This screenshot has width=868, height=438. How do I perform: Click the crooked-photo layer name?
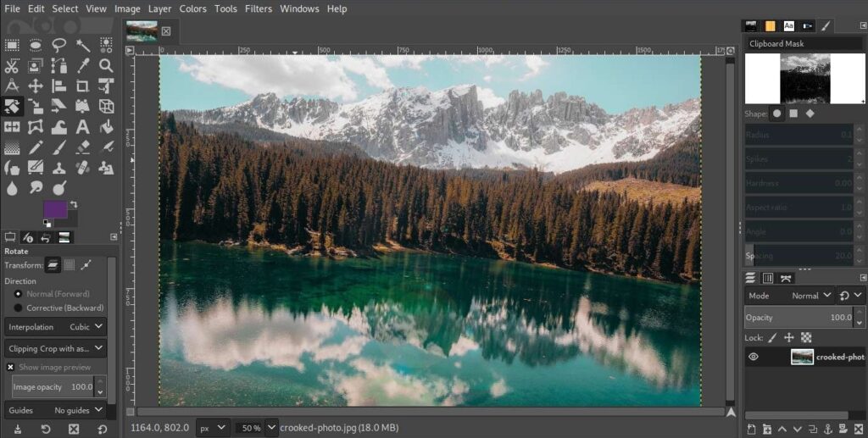point(839,357)
